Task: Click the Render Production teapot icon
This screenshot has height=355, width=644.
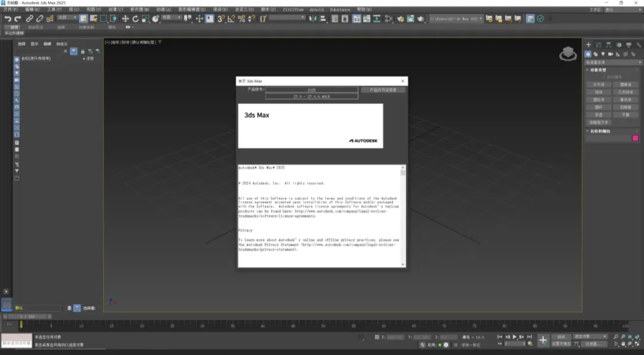Action: 420,18
